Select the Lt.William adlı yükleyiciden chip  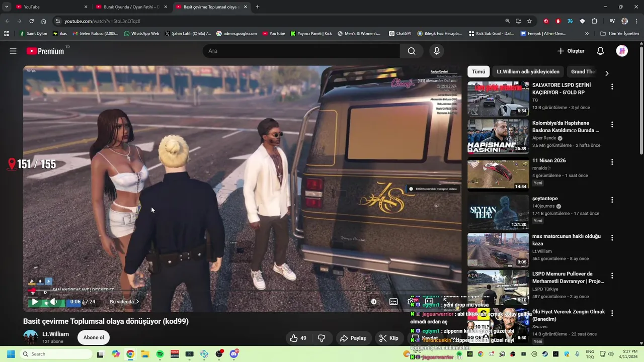(528, 71)
